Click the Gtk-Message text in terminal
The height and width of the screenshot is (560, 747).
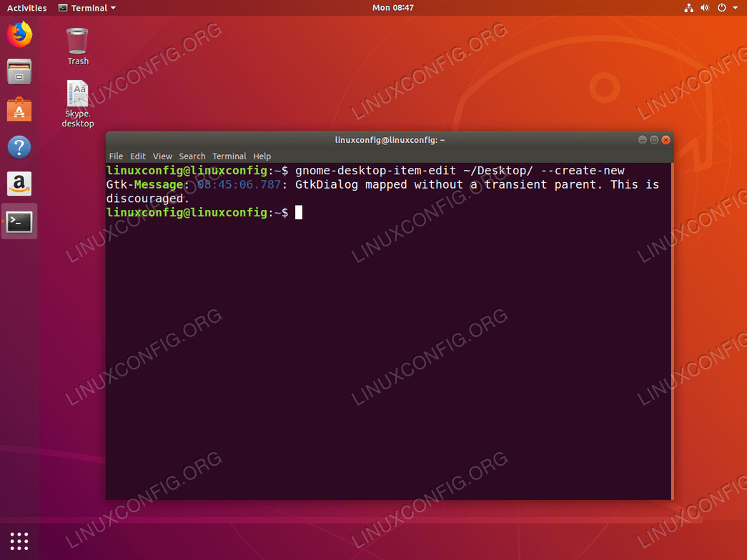[145, 185]
